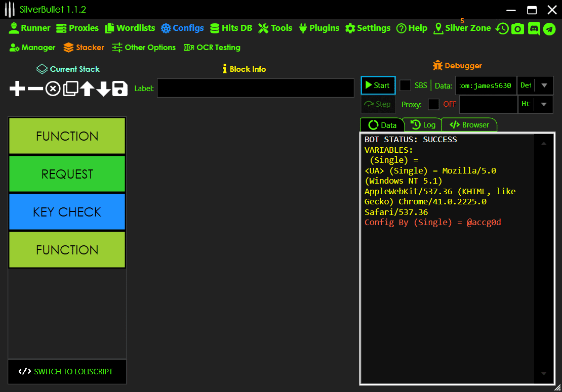Screen dimensions: 562x392
Task: Click the debugger Data input field
Action: click(x=486, y=85)
